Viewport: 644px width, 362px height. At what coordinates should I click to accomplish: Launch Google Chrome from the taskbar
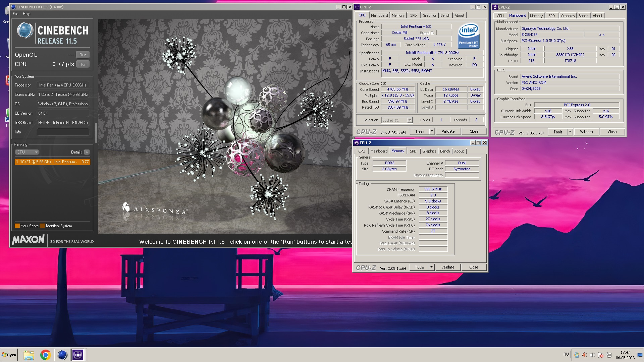tap(45, 355)
